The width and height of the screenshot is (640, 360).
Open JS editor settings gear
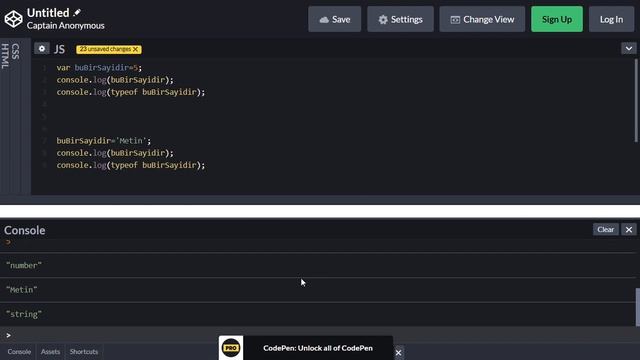pos(42,49)
